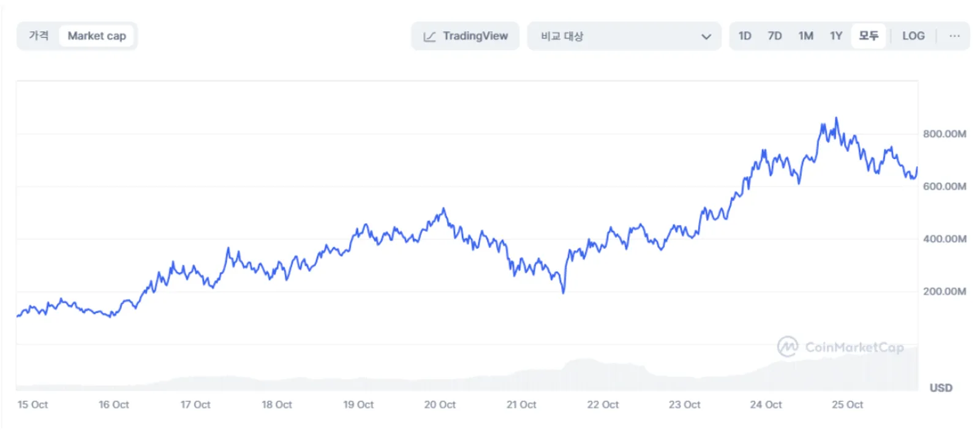Switch to the 가격 price view

coord(39,36)
